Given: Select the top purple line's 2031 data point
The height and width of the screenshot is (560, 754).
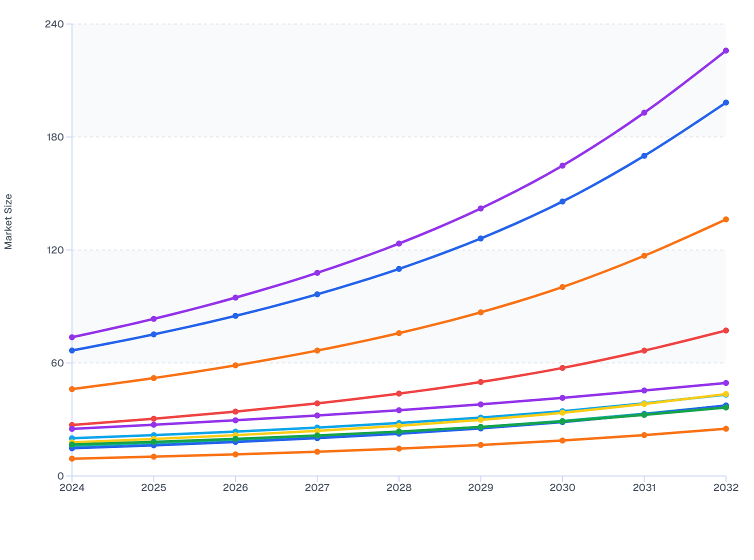Looking at the screenshot, I should [x=644, y=113].
